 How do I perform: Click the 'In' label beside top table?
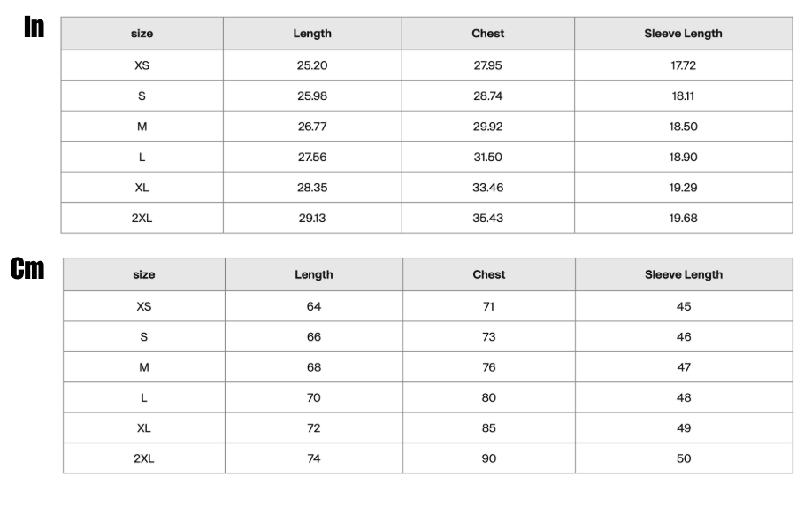[34, 27]
